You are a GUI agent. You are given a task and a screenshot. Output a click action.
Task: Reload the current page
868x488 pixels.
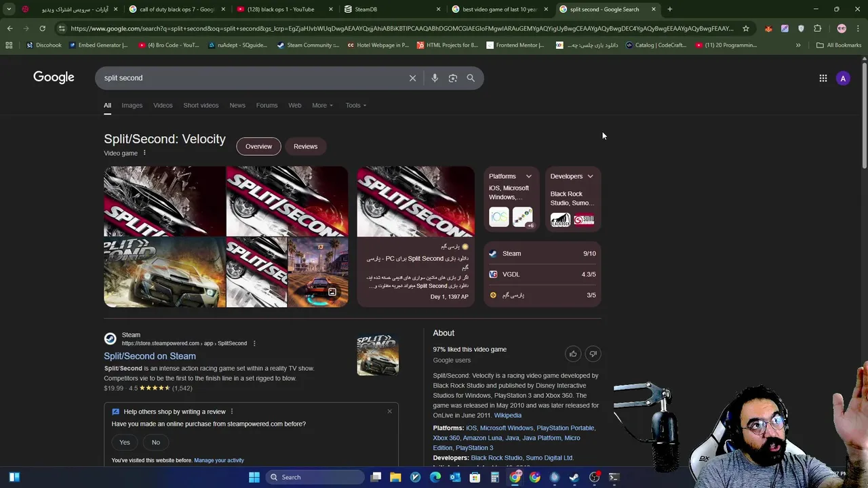click(x=42, y=28)
